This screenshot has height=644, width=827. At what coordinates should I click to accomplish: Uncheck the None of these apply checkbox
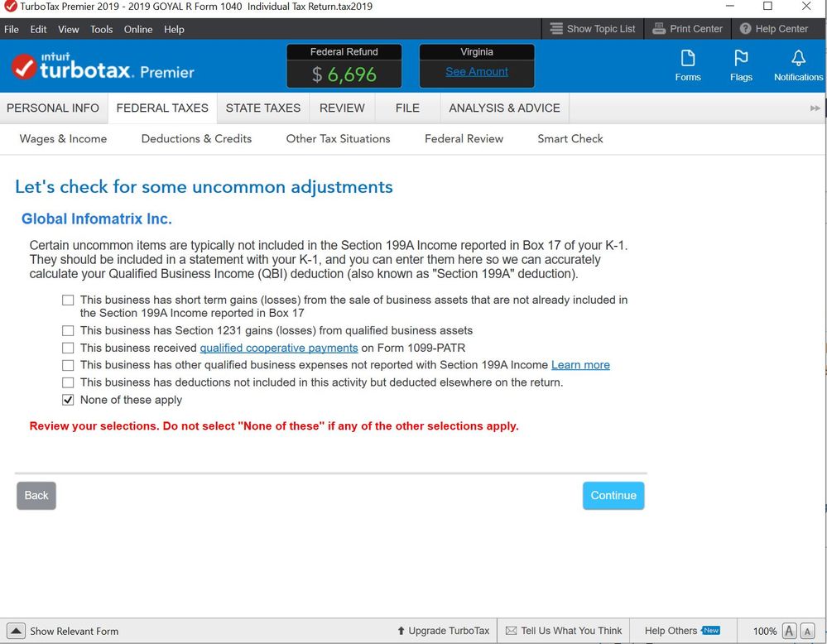pyautogui.click(x=68, y=400)
